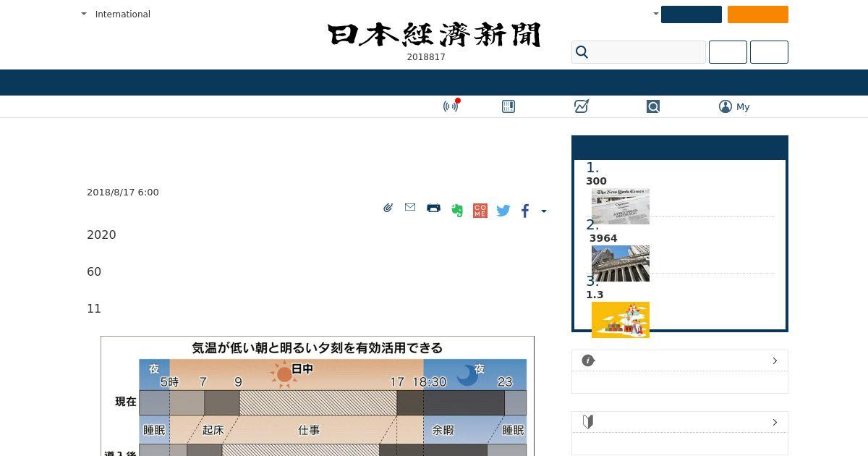Click the orange header button
This screenshot has width=868, height=456.
coord(758,14)
